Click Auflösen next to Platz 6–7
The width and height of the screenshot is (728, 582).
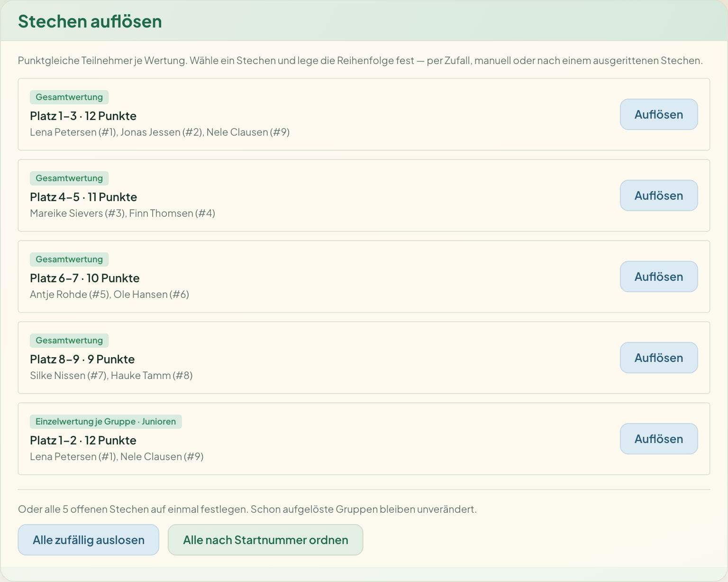point(659,277)
